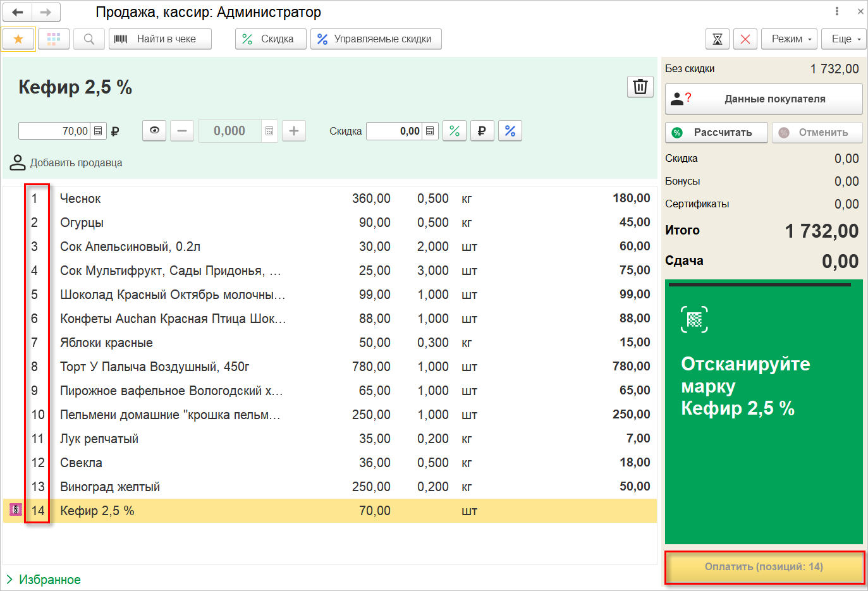The image size is (868, 591).
Task: Increase quantity with plus button
Action: (x=294, y=131)
